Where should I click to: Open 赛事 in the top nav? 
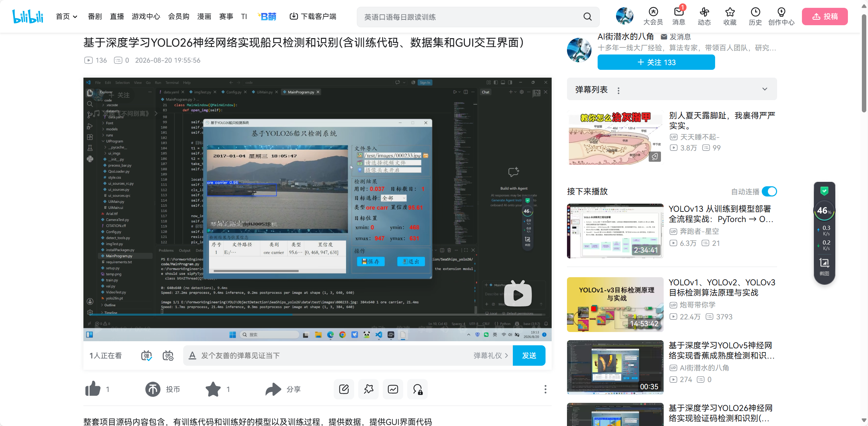point(226,16)
